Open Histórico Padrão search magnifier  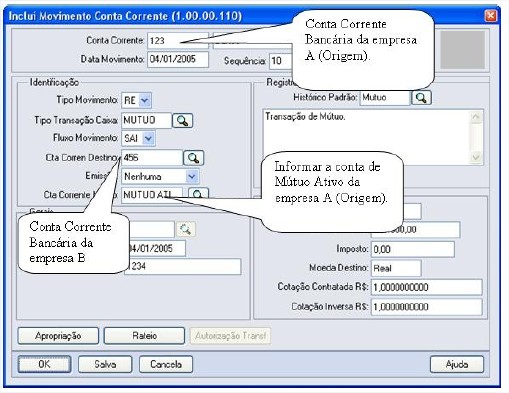[x=421, y=98]
